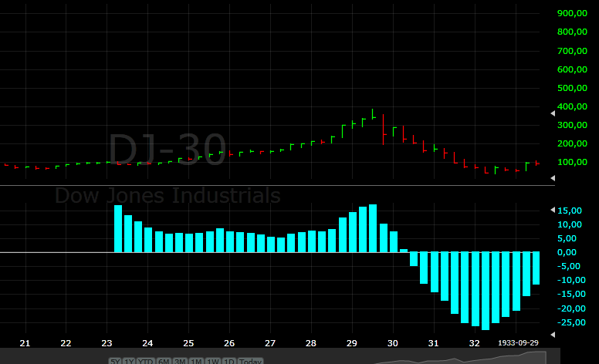Viewport: 599px width, 364px height.
Task: Click the 500,00 price axis label
Action: 572,88
